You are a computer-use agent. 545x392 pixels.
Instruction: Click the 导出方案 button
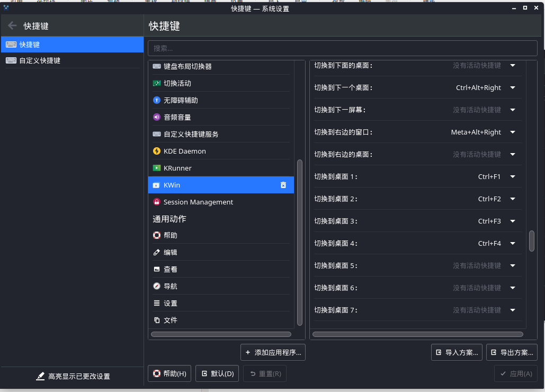(512, 352)
